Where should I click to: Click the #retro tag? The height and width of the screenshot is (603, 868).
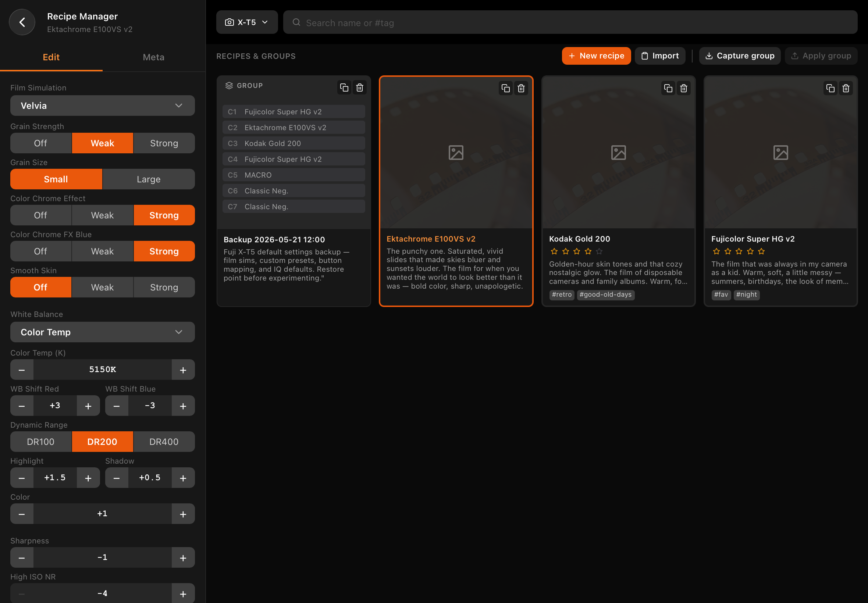point(562,295)
